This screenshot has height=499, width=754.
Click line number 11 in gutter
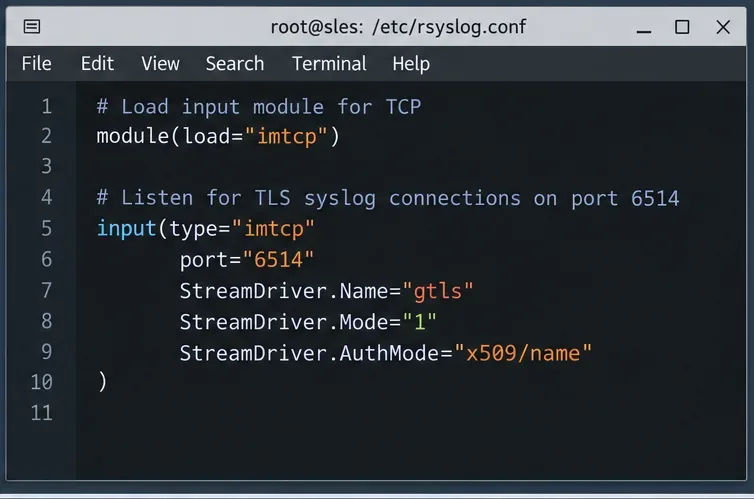click(41, 413)
